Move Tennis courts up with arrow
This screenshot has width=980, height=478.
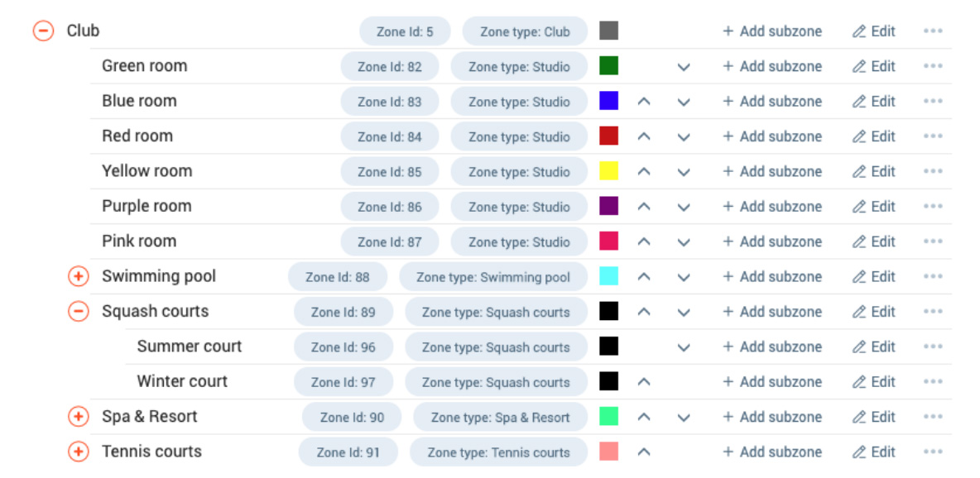pos(644,452)
